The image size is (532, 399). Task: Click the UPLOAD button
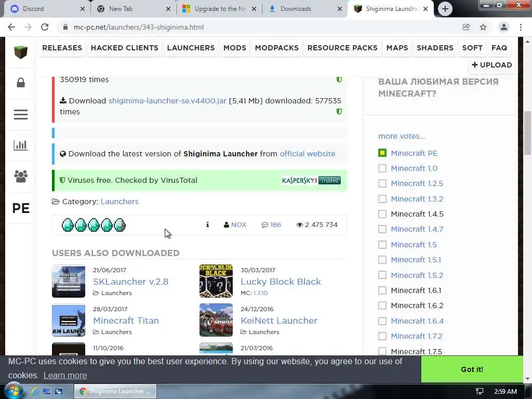[492, 65]
